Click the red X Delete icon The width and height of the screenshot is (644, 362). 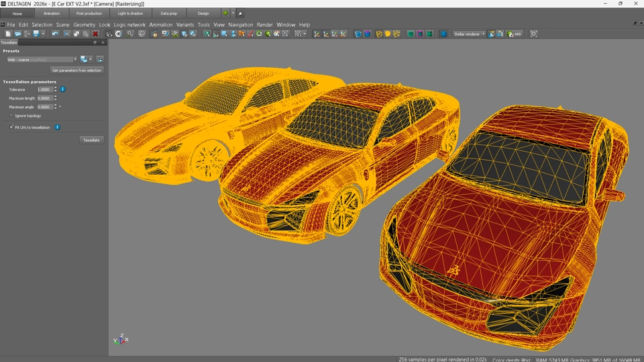(x=95, y=34)
